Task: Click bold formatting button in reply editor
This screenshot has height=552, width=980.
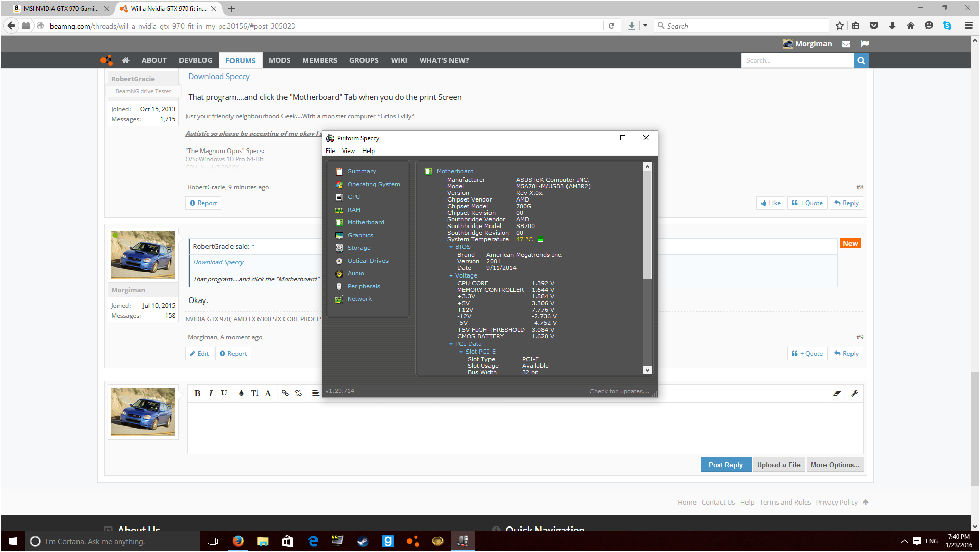Action: click(197, 393)
